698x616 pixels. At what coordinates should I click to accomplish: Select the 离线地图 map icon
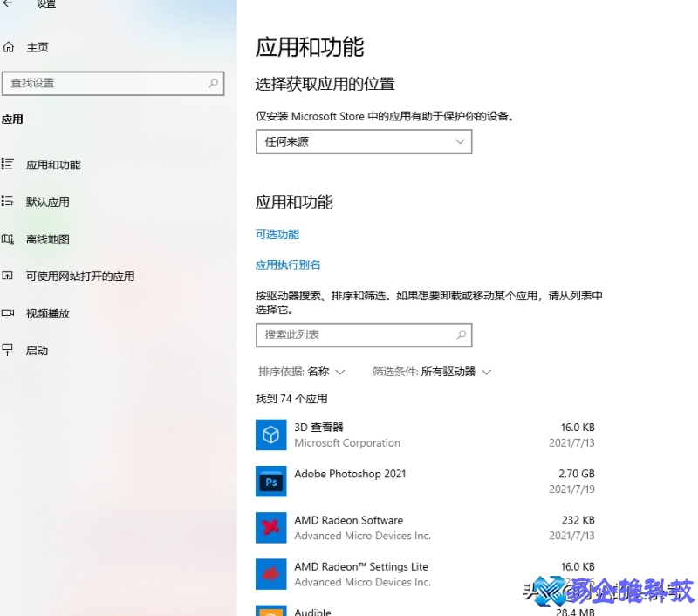[8, 239]
